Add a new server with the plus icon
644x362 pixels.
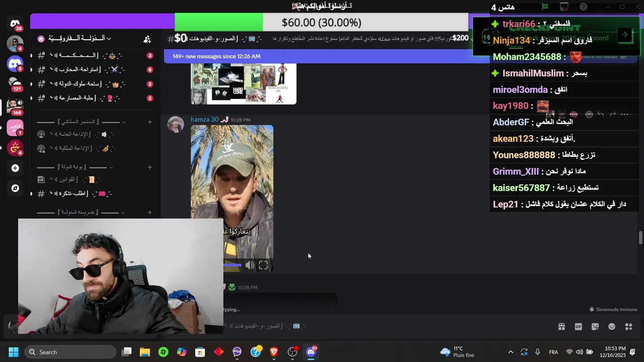point(15,168)
